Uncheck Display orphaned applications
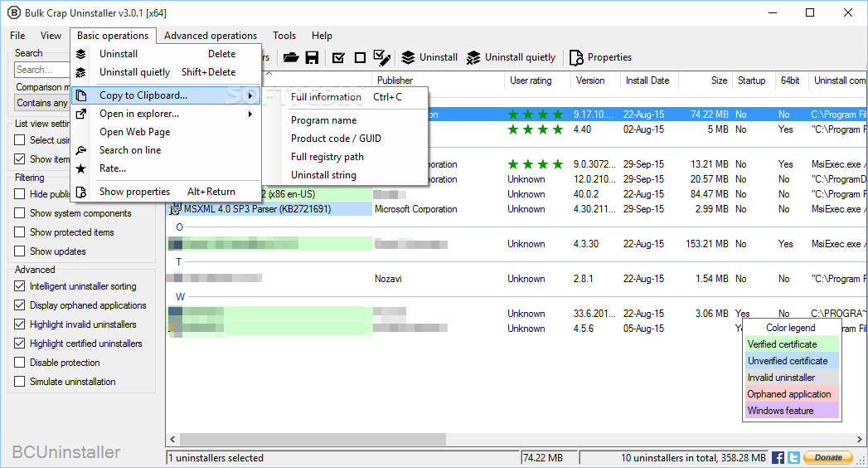 [x=19, y=305]
